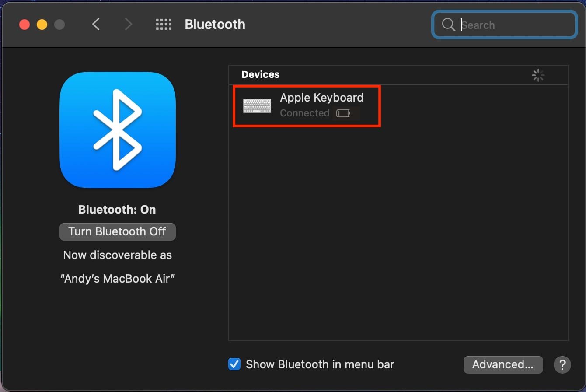The image size is (586, 392).
Task: Uncheck Show Bluetooth in menu bar
Action: click(x=234, y=364)
